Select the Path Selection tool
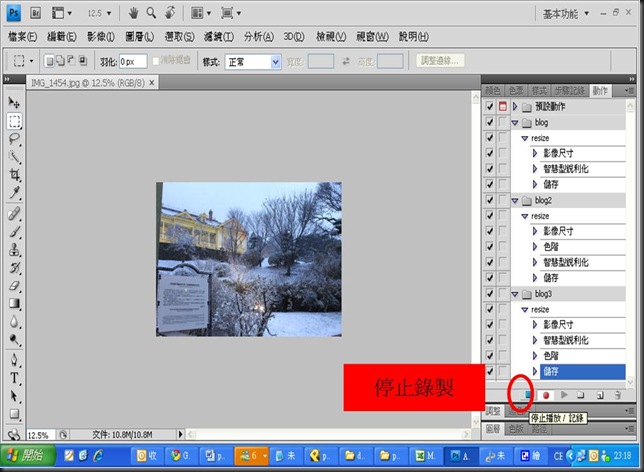 14,396
